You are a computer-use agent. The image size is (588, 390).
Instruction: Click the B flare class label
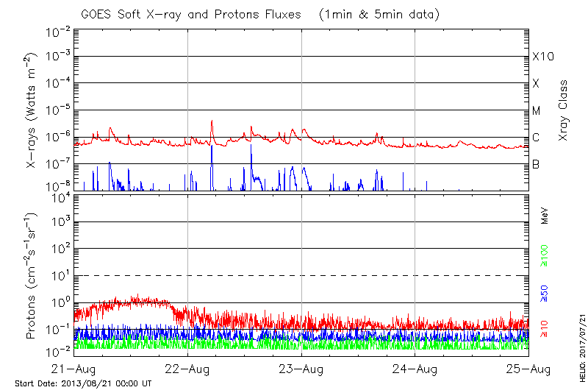point(536,165)
